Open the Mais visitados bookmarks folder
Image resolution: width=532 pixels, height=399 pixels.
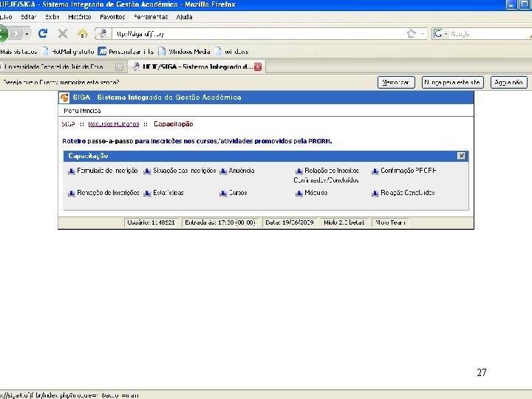point(18,52)
